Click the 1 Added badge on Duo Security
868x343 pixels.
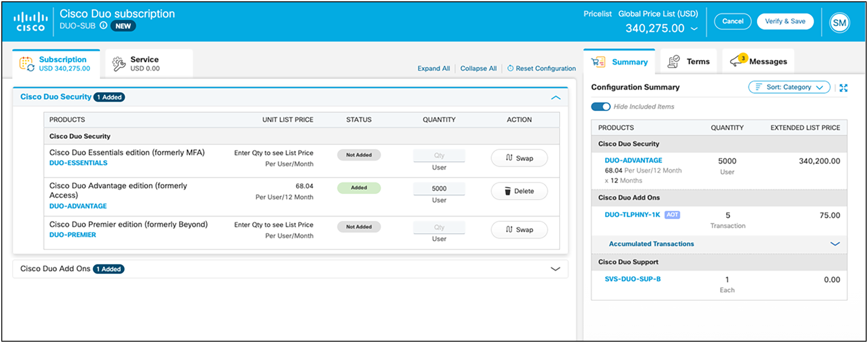pos(109,97)
